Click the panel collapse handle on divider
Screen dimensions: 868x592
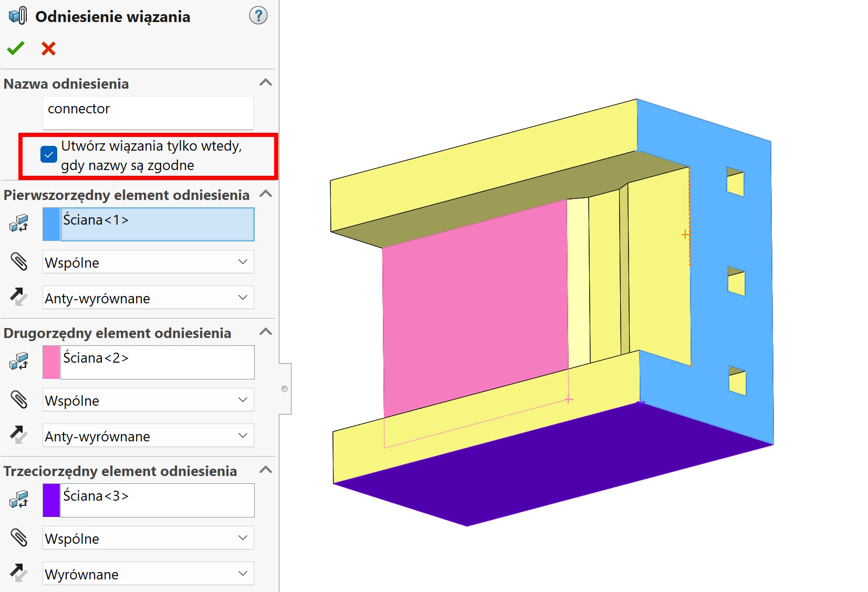coord(285,389)
